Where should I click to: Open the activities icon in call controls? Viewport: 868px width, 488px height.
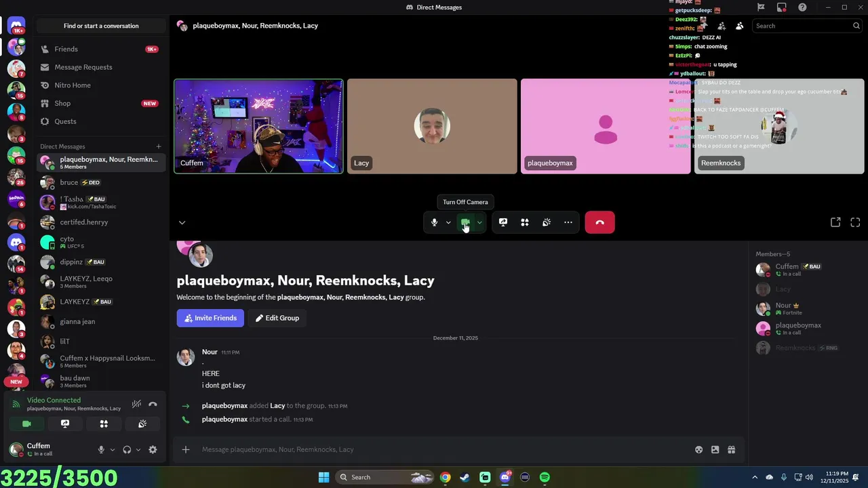click(x=525, y=222)
